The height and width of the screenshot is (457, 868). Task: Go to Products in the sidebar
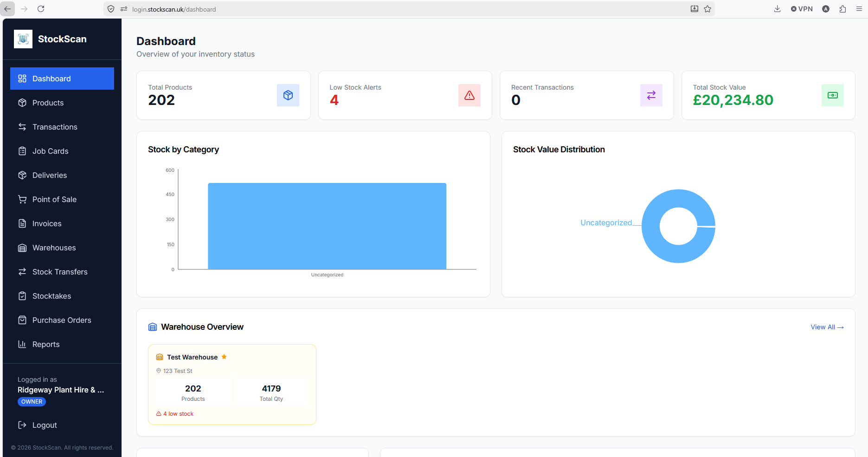tap(62, 103)
